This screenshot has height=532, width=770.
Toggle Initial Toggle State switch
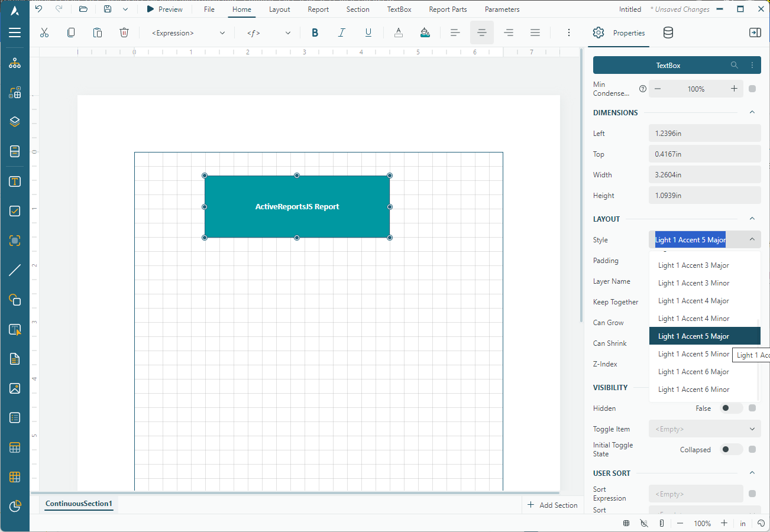click(731, 449)
